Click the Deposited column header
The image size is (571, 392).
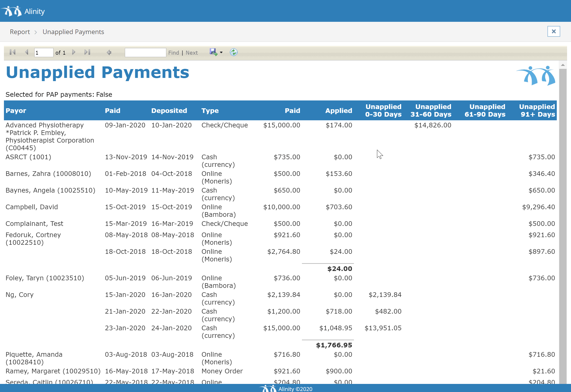tap(169, 110)
